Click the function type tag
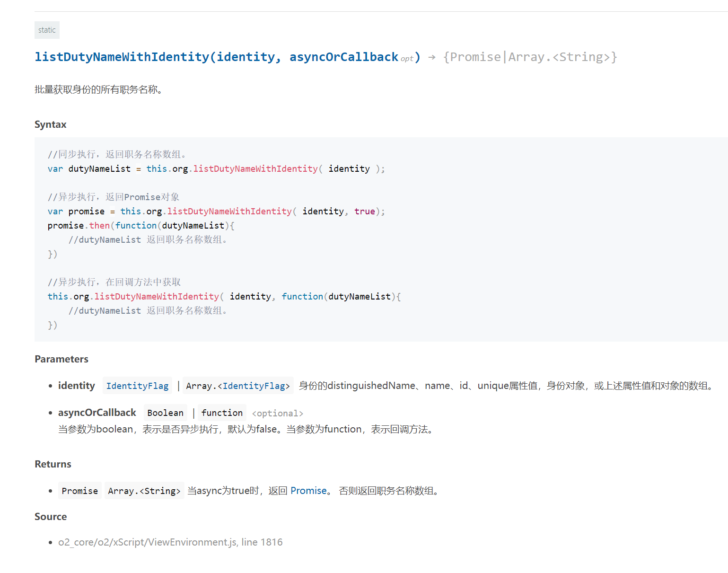The image size is (728, 573). point(222,413)
